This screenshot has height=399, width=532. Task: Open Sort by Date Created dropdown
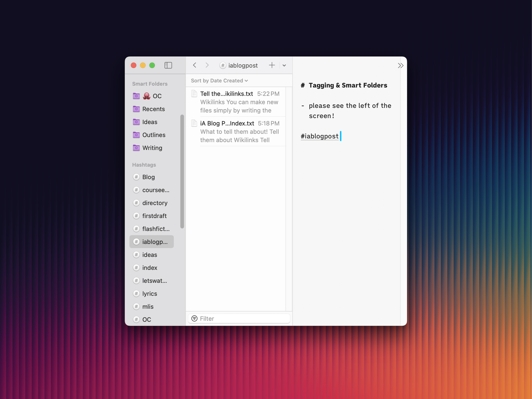pos(219,81)
